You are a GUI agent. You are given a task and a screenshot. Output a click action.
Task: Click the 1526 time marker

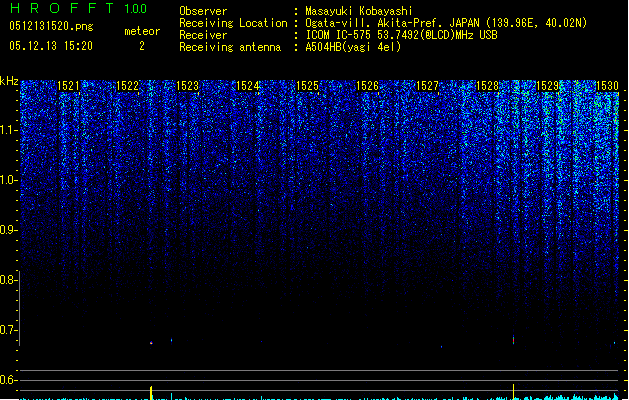pos(367,86)
